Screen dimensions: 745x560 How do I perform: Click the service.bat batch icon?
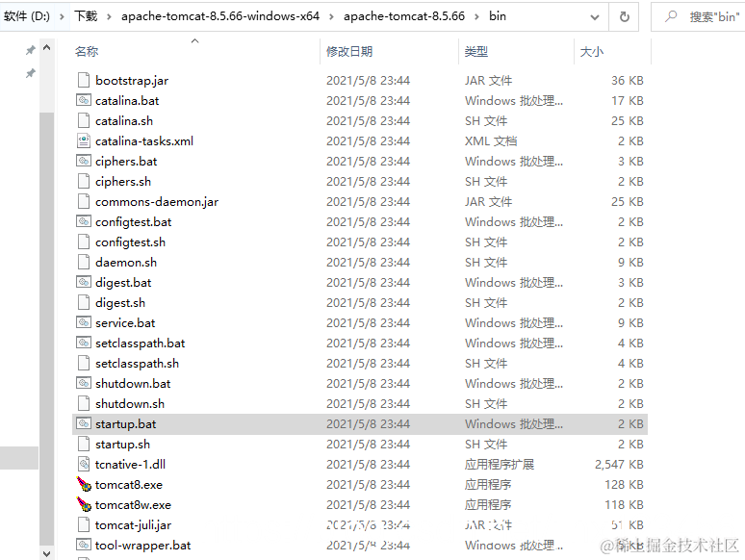coord(84,322)
